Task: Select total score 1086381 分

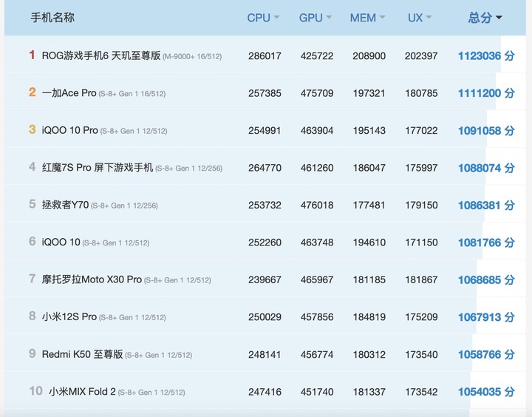Action: tap(486, 205)
